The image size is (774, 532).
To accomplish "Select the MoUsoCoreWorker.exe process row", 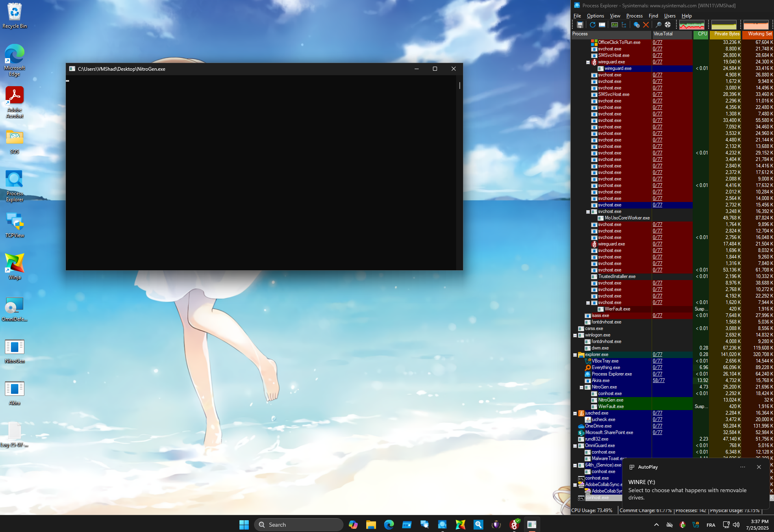I will (x=672, y=218).
